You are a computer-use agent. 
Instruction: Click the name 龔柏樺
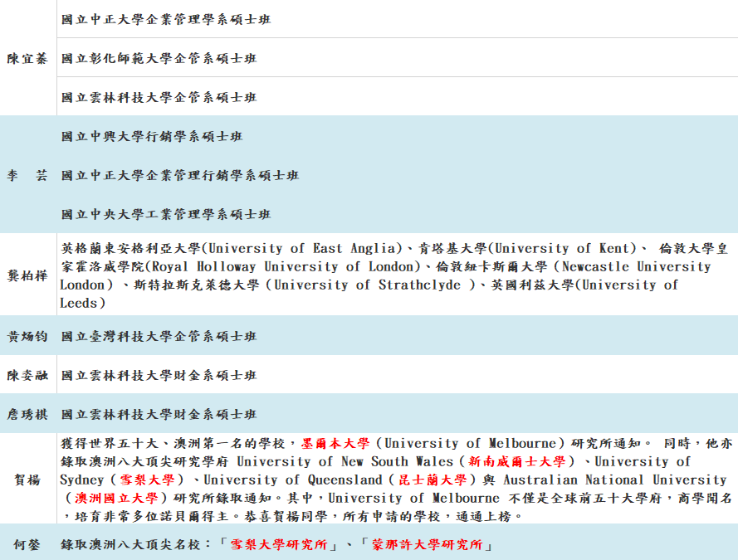27,275
